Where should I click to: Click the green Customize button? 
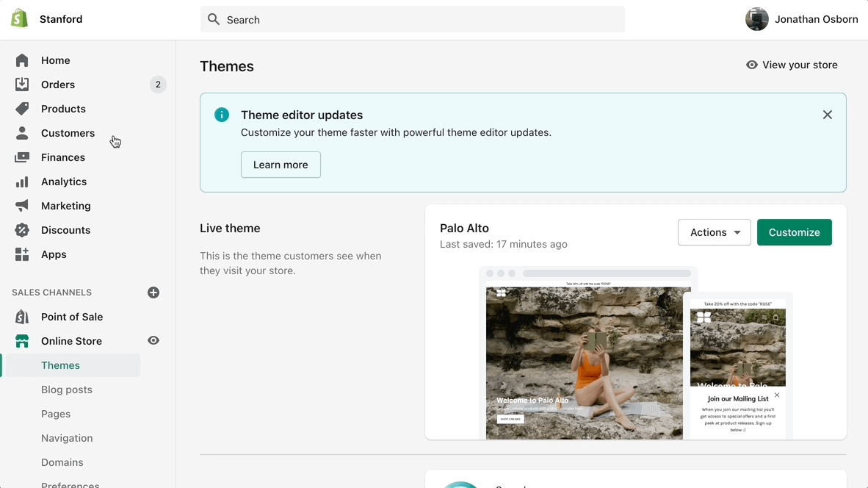tap(794, 232)
